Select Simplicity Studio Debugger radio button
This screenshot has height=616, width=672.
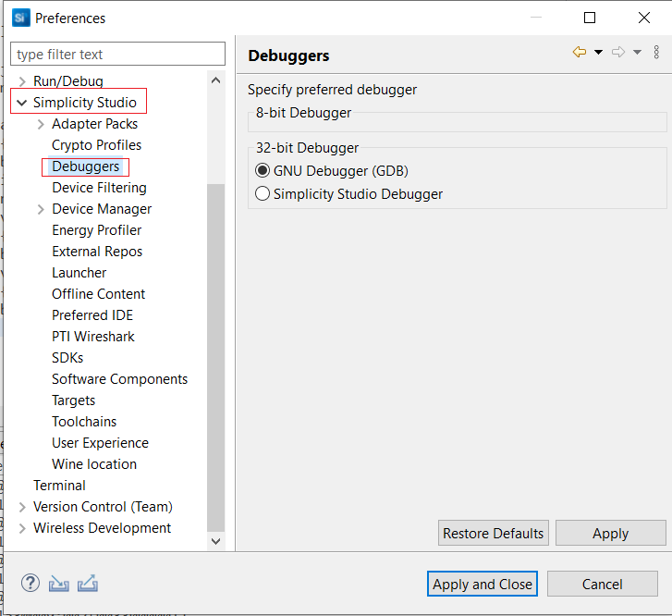click(263, 194)
